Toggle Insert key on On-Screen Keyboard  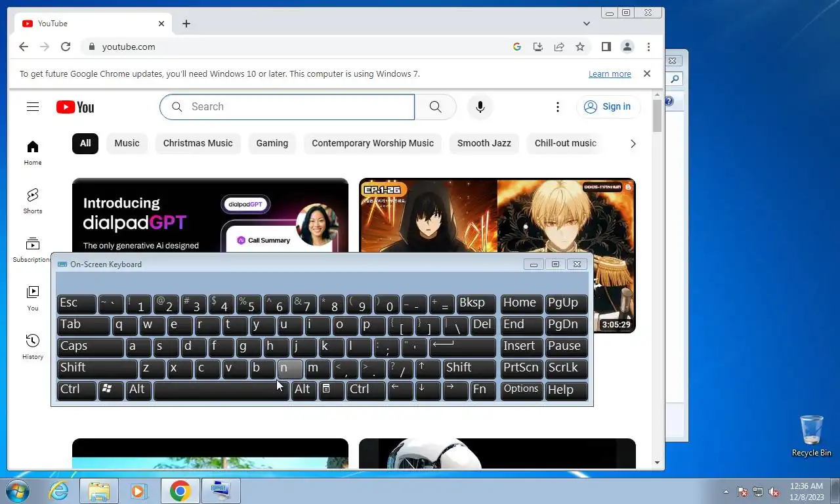pyautogui.click(x=522, y=346)
